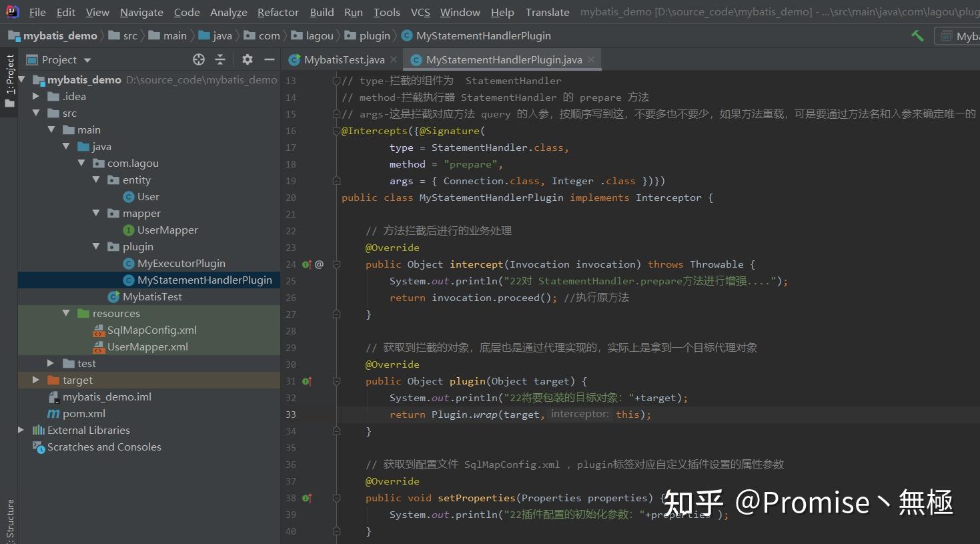Click UserMapper.xml file icon

tap(99, 346)
